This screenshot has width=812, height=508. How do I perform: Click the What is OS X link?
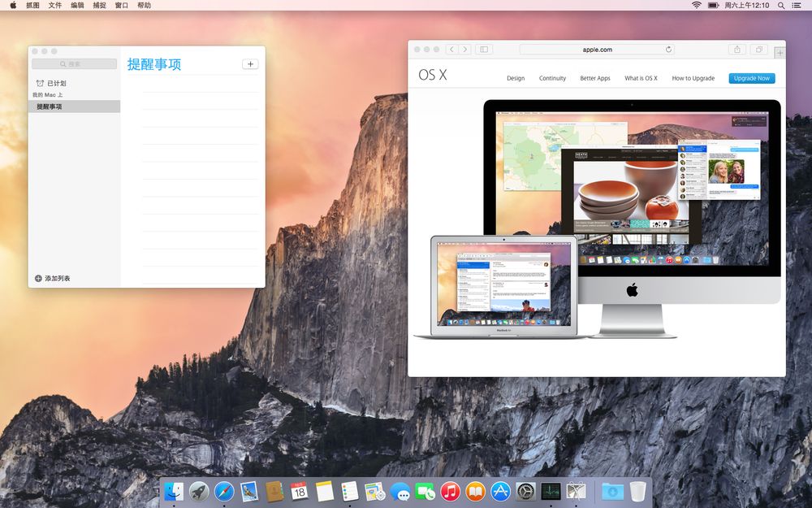tap(641, 78)
